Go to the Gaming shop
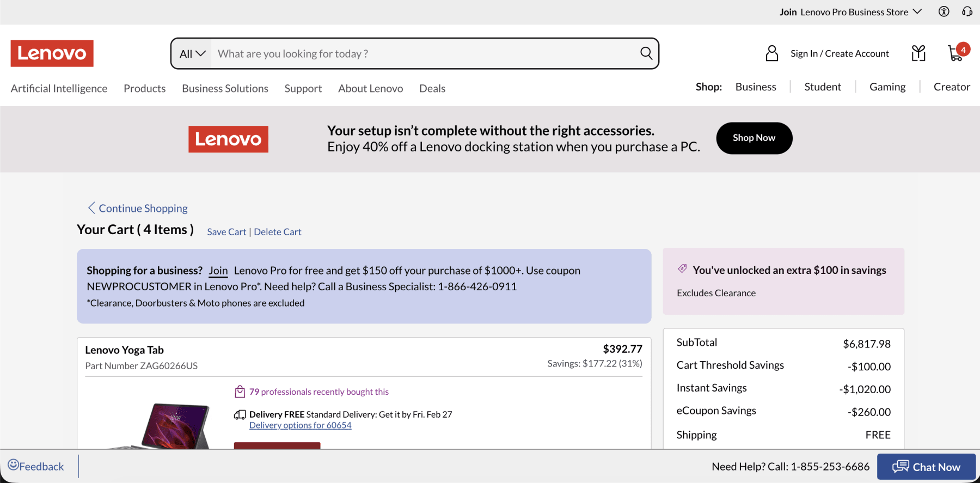This screenshot has height=483, width=980. 887,87
